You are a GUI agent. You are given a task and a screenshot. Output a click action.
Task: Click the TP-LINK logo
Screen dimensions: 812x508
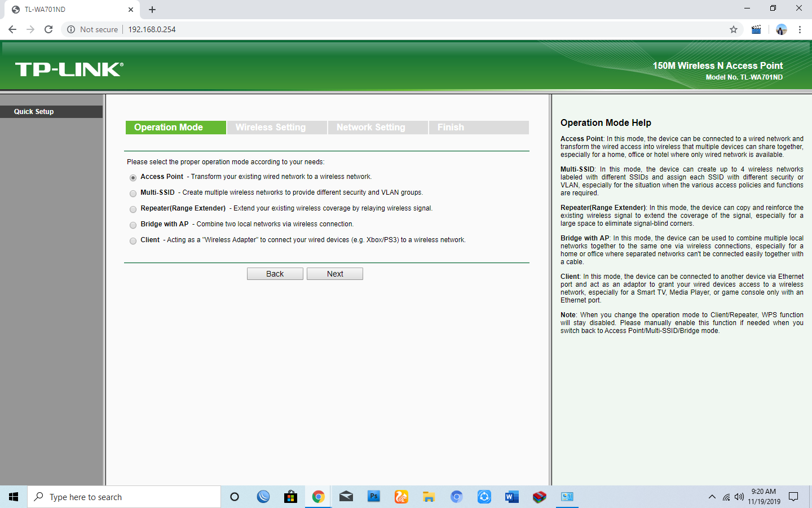(x=69, y=69)
